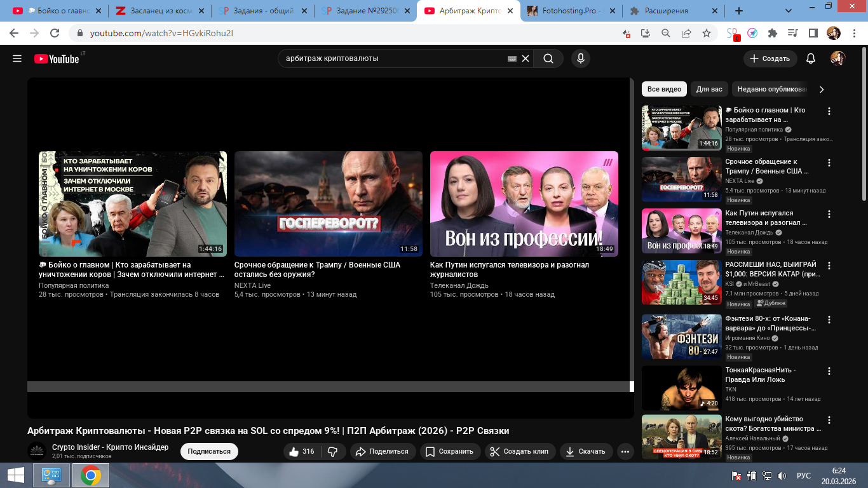Open the Chrome extensions puzzle icon
Viewport: 868px width, 488px height.
773,33
